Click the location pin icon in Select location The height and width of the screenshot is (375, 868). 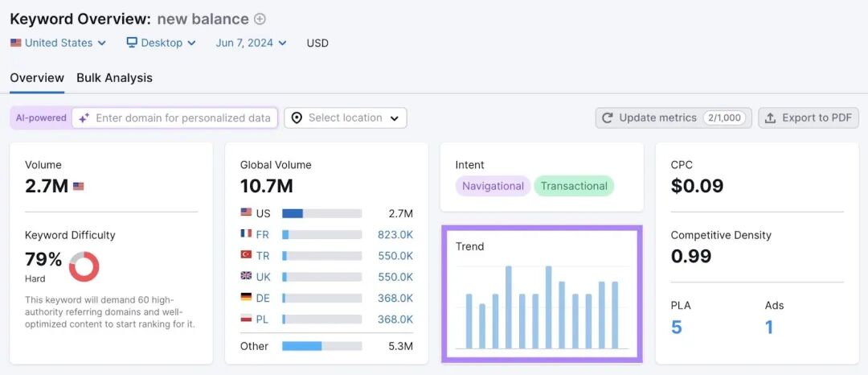click(297, 118)
